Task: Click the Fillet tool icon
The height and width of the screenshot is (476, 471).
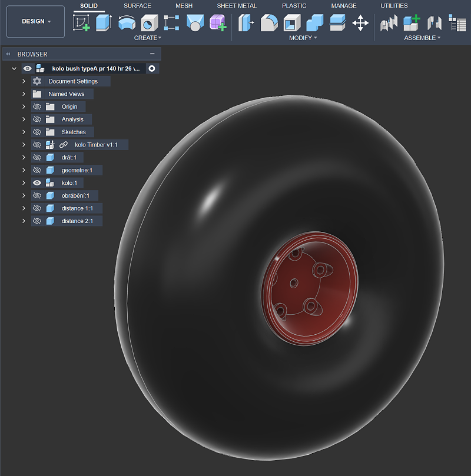Action: coord(269,23)
